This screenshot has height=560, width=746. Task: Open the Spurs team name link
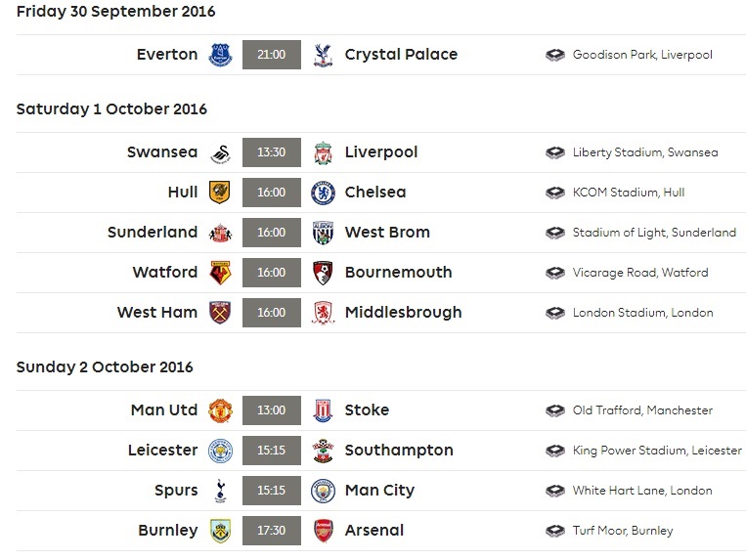click(x=176, y=490)
